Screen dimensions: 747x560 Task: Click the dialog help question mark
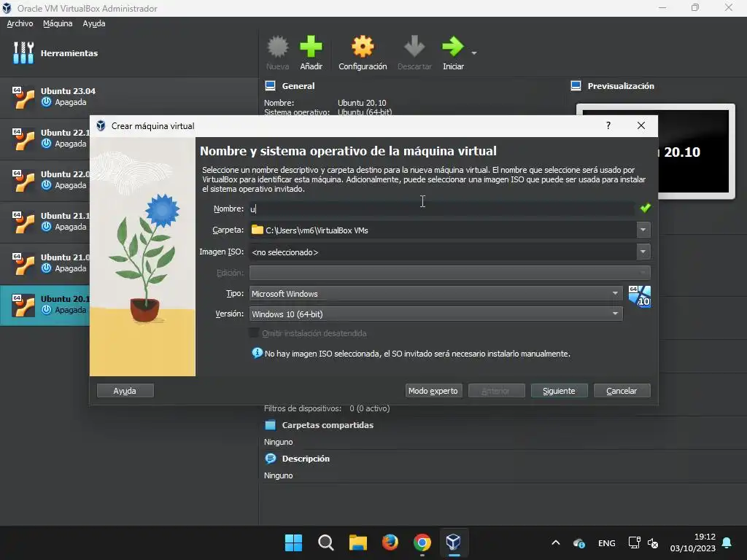[608, 125]
